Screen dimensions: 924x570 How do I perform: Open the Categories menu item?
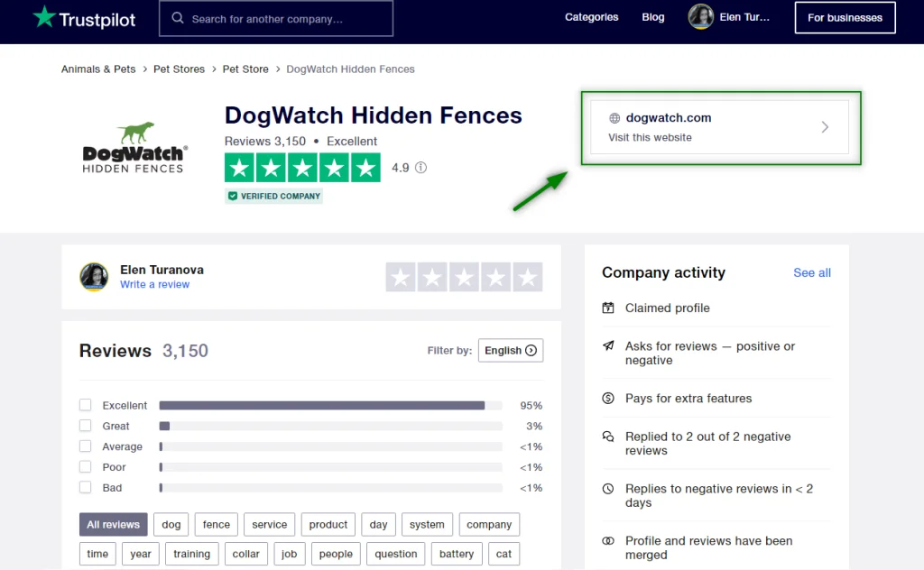click(x=591, y=17)
